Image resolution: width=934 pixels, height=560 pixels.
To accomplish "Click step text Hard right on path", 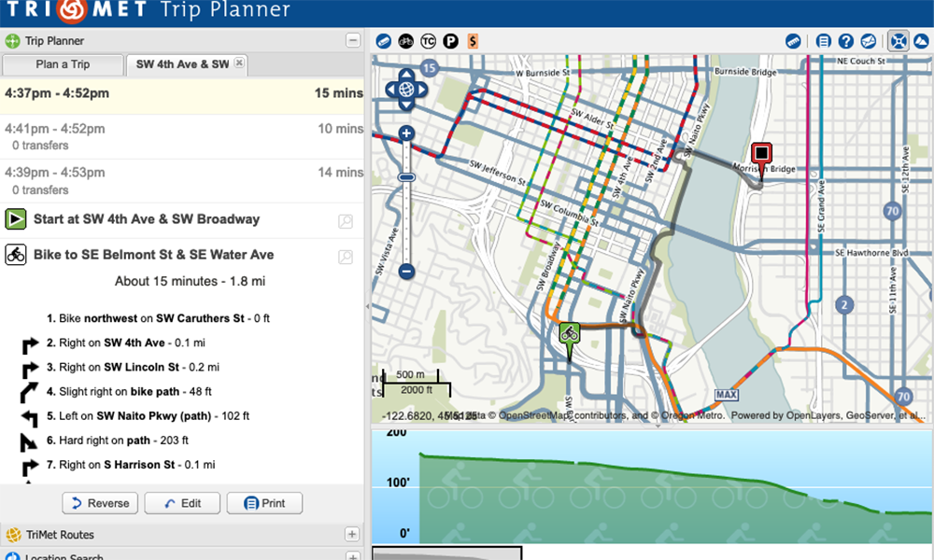I will point(118,441).
